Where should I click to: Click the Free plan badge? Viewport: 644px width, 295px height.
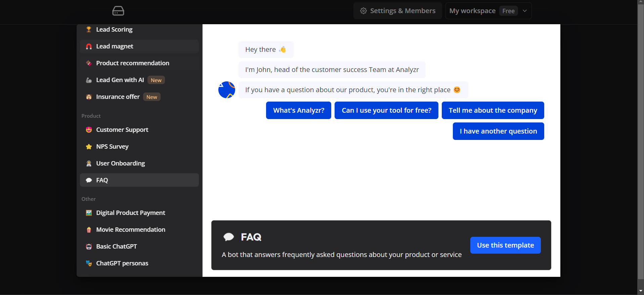(508, 11)
